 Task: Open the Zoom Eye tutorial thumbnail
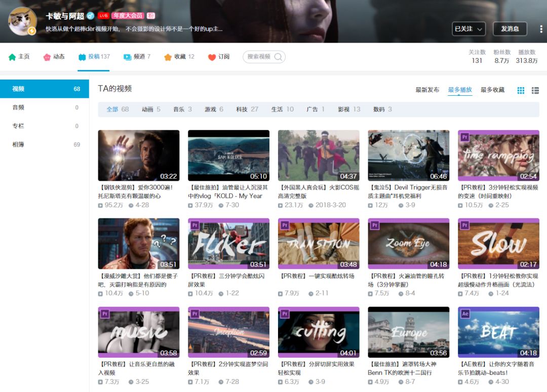(x=409, y=244)
